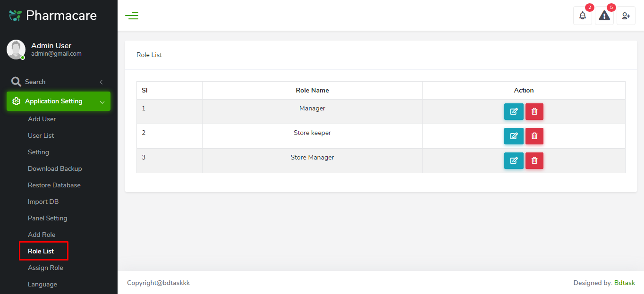Go to Assign Role page

(45, 268)
